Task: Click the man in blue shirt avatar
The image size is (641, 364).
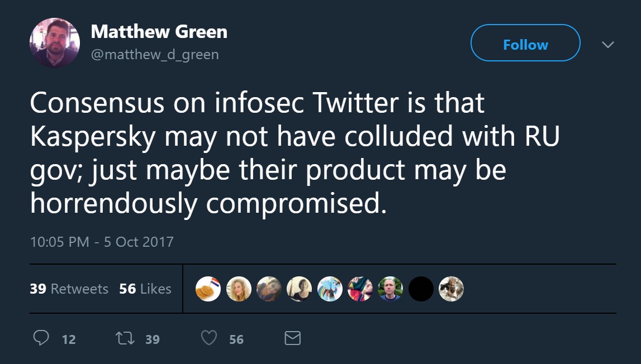Action: pos(391,289)
